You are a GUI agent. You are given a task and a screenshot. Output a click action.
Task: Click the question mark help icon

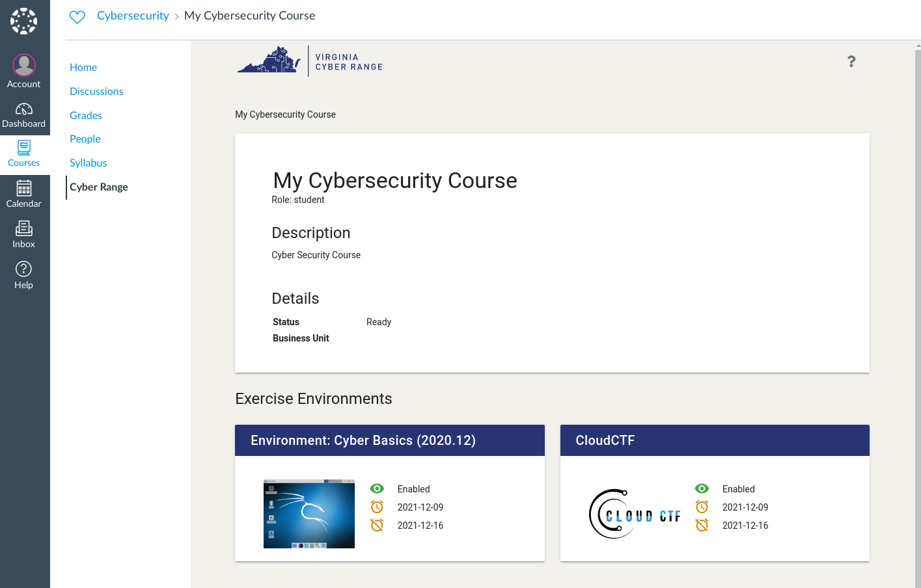tap(851, 61)
